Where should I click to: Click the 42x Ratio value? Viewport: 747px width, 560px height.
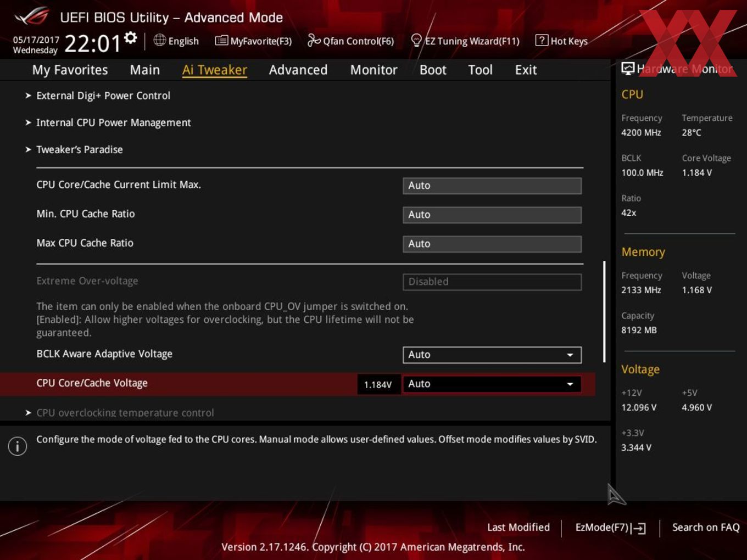coord(628,212)
